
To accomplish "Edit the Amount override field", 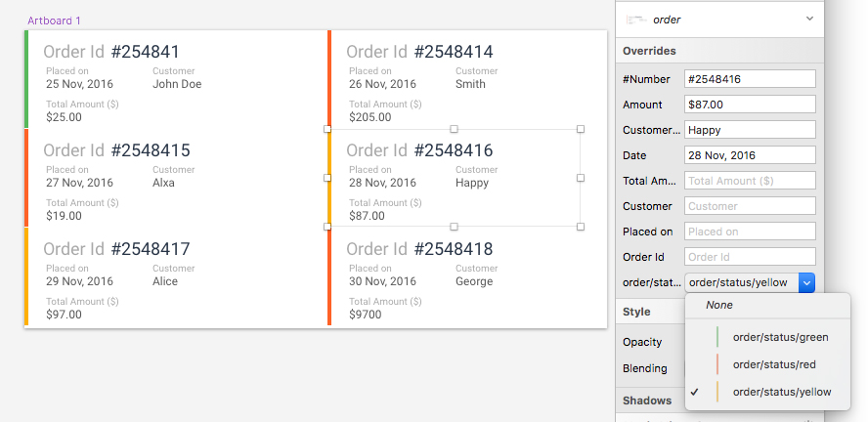I will (750, 105).
